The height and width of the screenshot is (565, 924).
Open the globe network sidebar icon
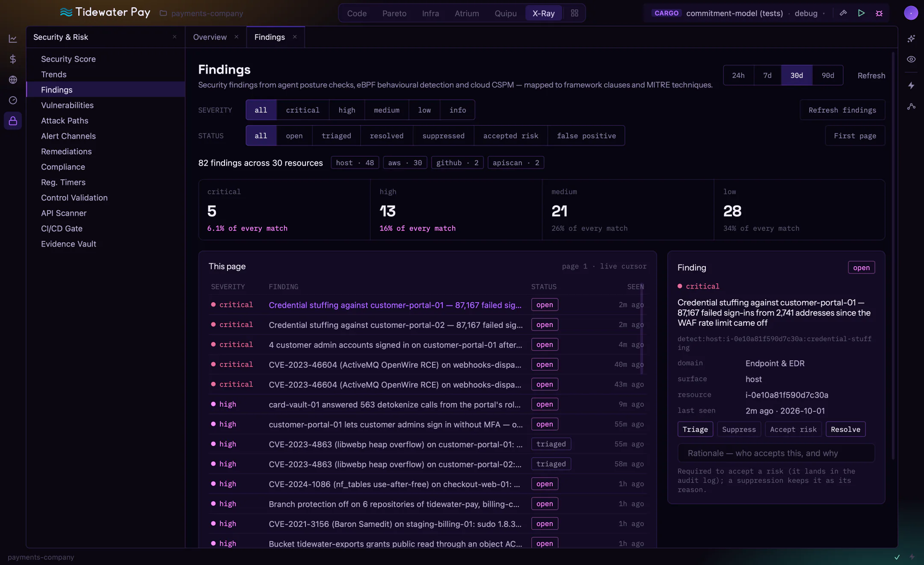coord(13,80)
